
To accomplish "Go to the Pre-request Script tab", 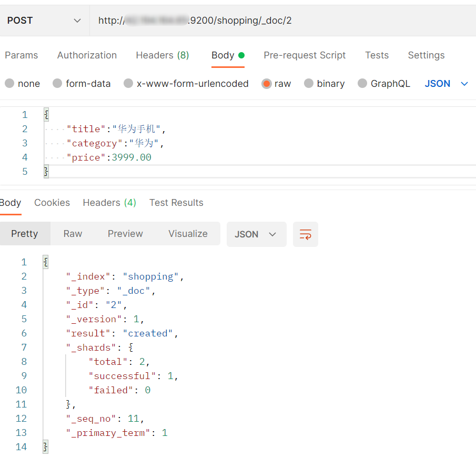I will tap(305, 55).
